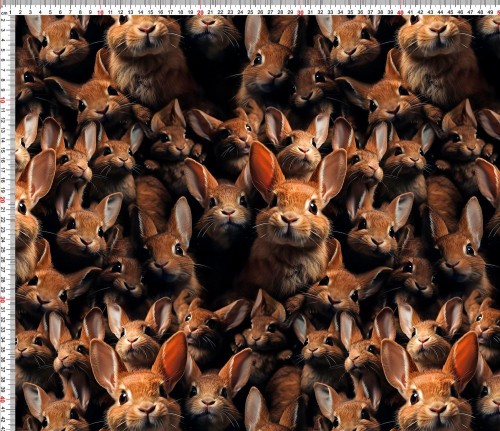Click the red 40 mark on top ruler
The image size is (500, 431).
click(400, 13)
